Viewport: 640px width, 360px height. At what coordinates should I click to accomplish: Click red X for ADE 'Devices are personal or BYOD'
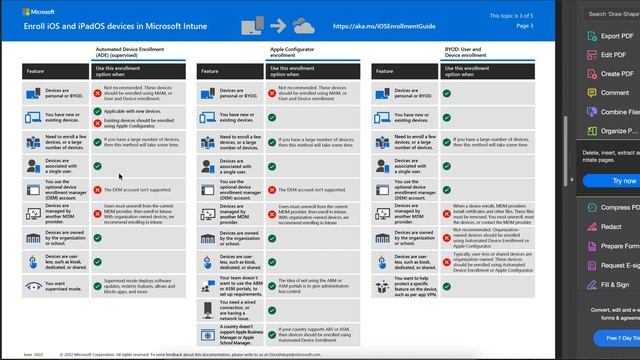pos(98,93)
